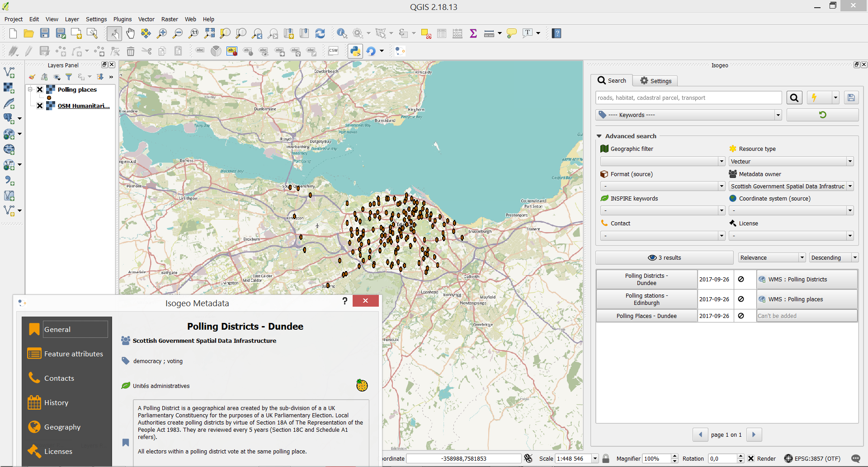Toggle the scale lock icon

[x=606, y=458]
